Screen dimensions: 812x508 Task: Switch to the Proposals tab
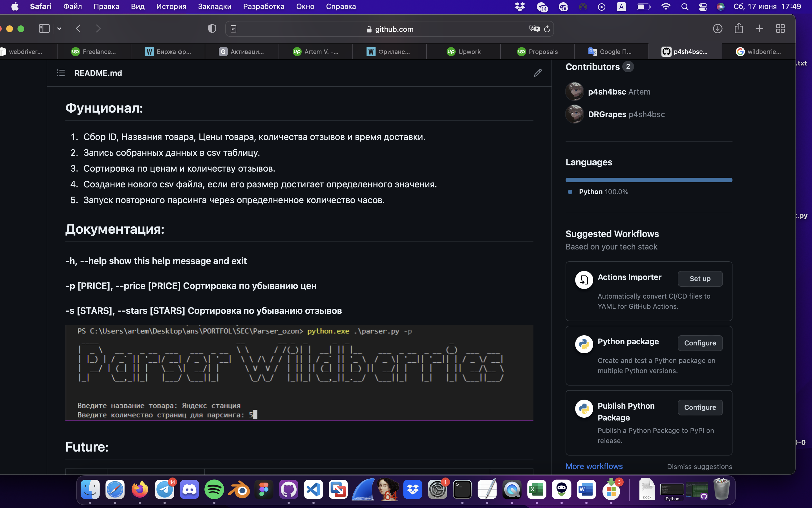click(537, 51)
